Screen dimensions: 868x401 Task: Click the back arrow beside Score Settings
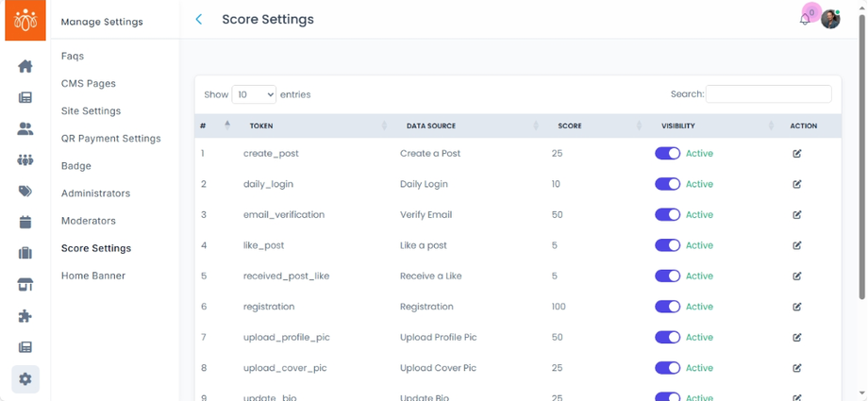[199, 19]
